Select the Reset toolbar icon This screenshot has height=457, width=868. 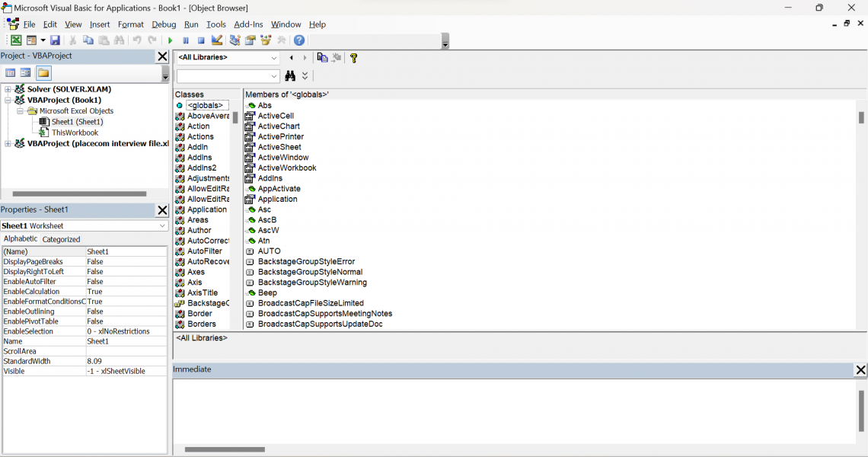pyautogui.click(x=200, y=40)
